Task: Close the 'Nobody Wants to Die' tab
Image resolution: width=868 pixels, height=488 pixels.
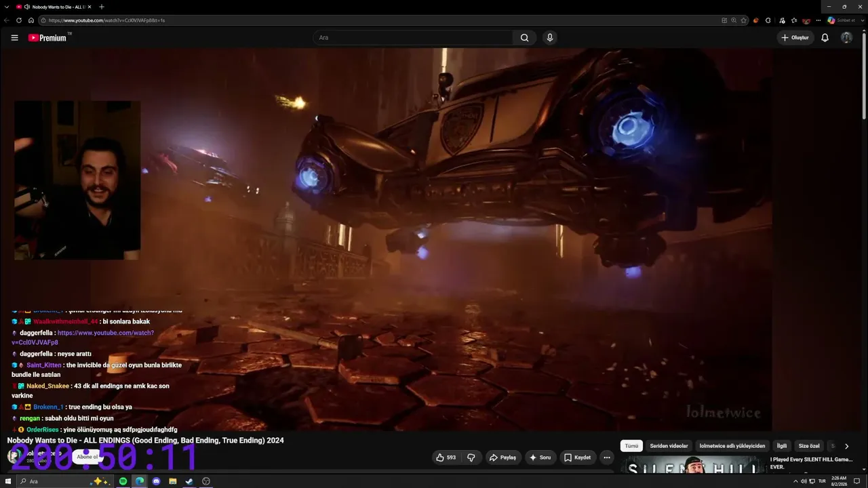Action: [x=90, y=7]
